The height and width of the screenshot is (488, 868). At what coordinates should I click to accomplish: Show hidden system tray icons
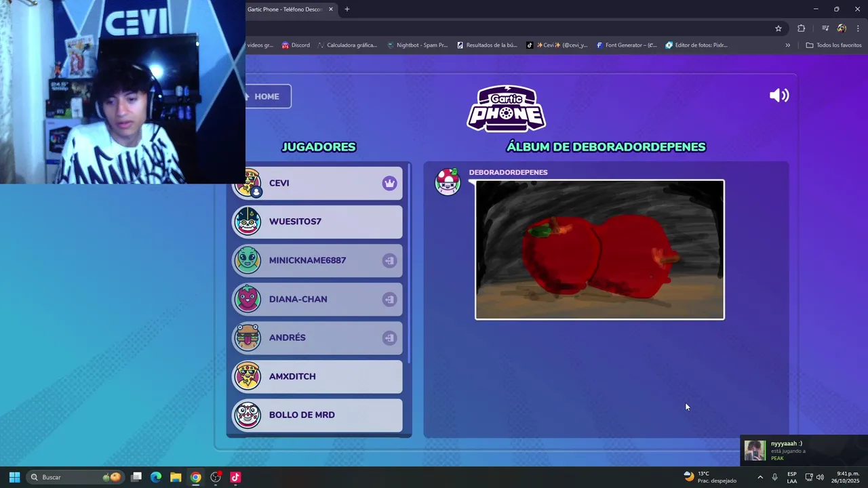pos(759,477)
